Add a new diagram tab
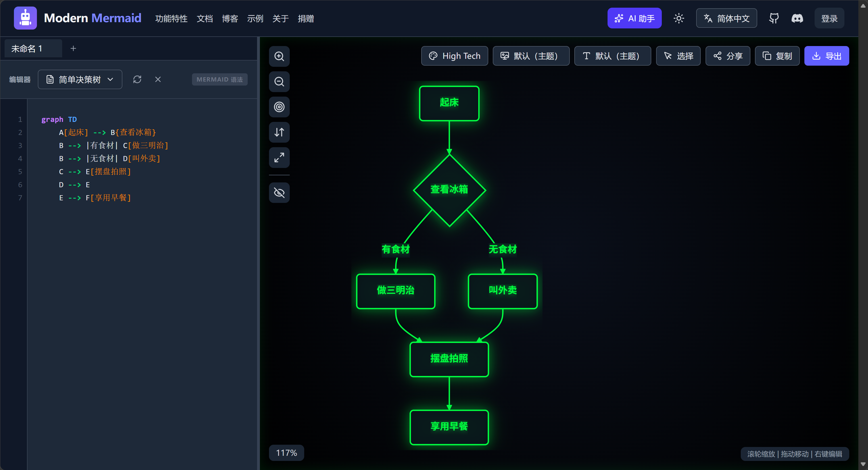Viewport: 868px width, 470px height. point(73,49)
